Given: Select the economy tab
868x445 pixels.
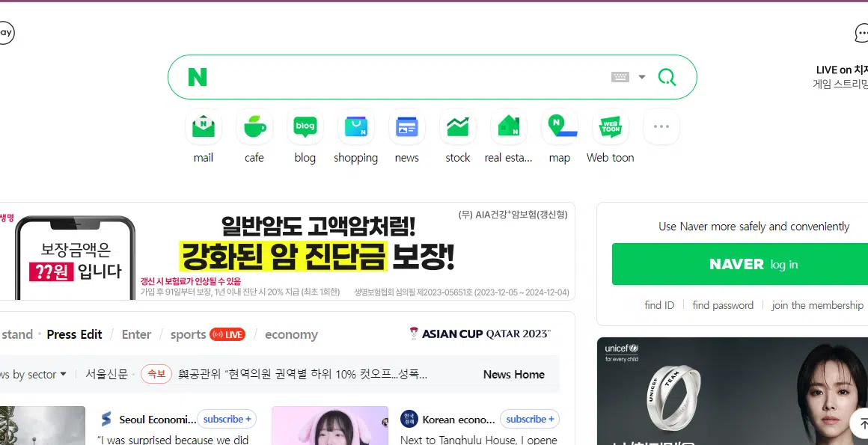Looking at the screenshot, I should point(291,334).
